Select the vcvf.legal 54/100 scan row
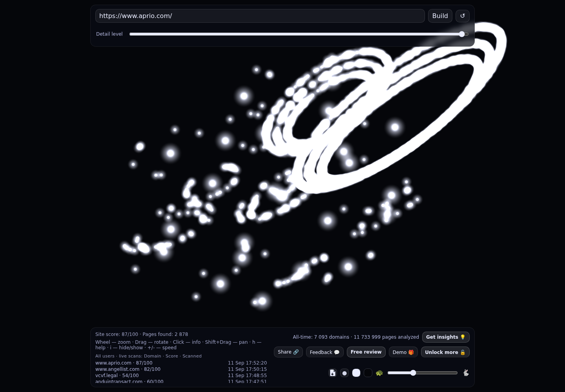Image resolution: width=565 pixels, height=392 pixels. point(181,376)
